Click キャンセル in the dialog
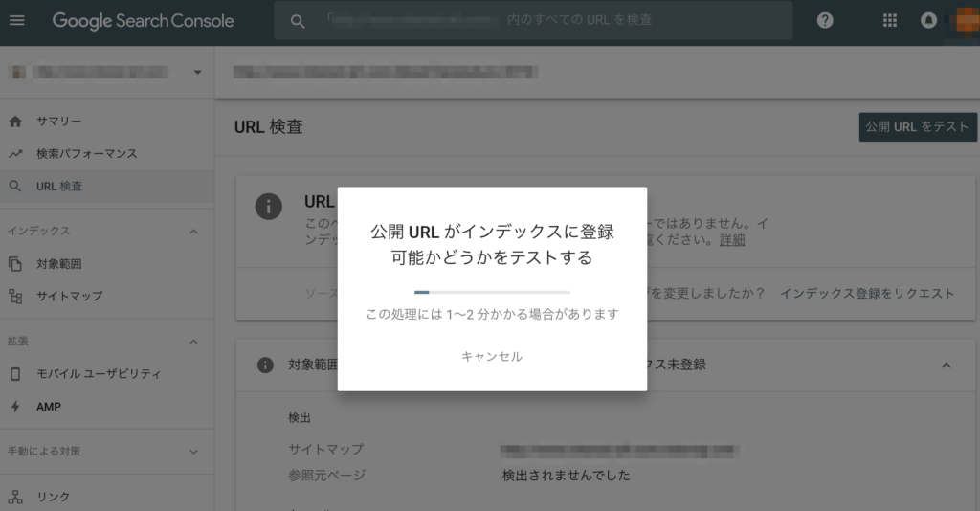Viewport: 980px width, 511px height. coord(492,357)
